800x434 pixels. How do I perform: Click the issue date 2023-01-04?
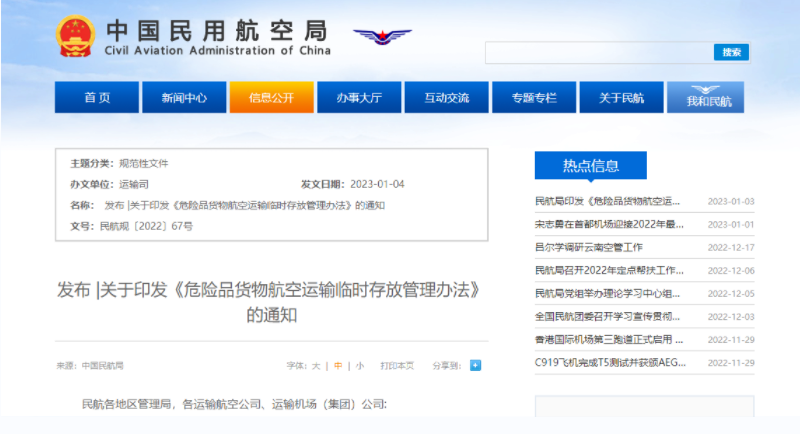(x=377, y=184)
